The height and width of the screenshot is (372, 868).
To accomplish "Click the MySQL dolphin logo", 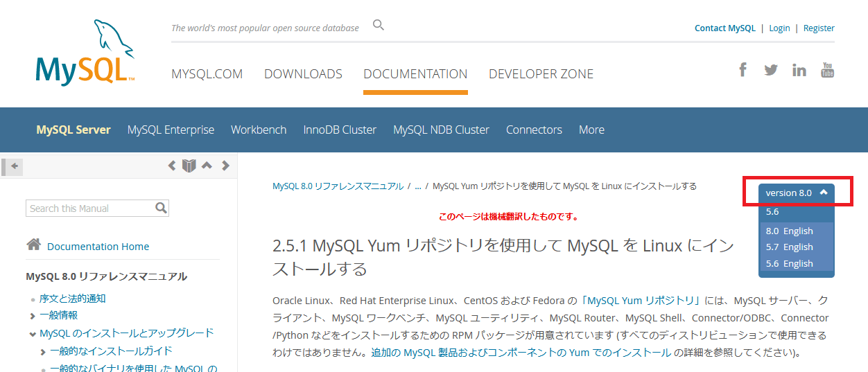I will click(85, 52).
